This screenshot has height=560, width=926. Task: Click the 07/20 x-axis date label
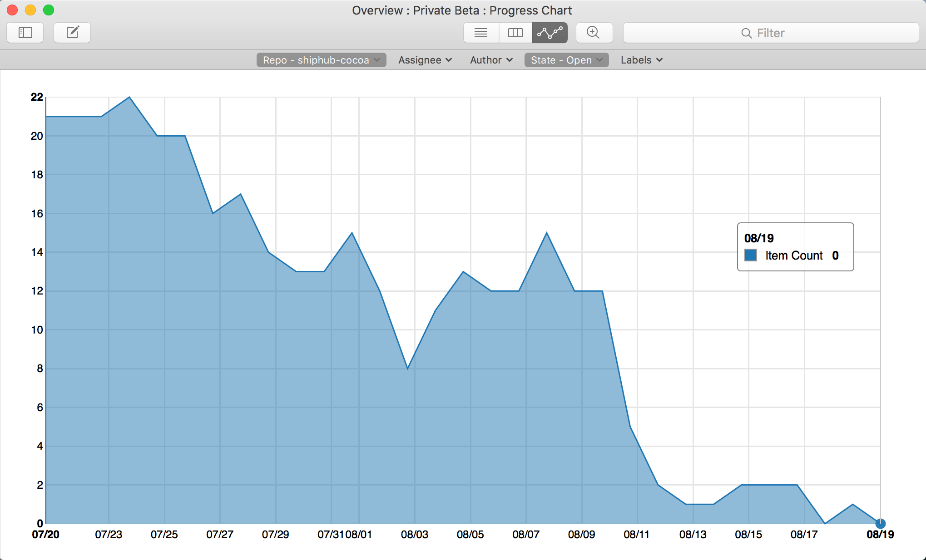[45, 535]
